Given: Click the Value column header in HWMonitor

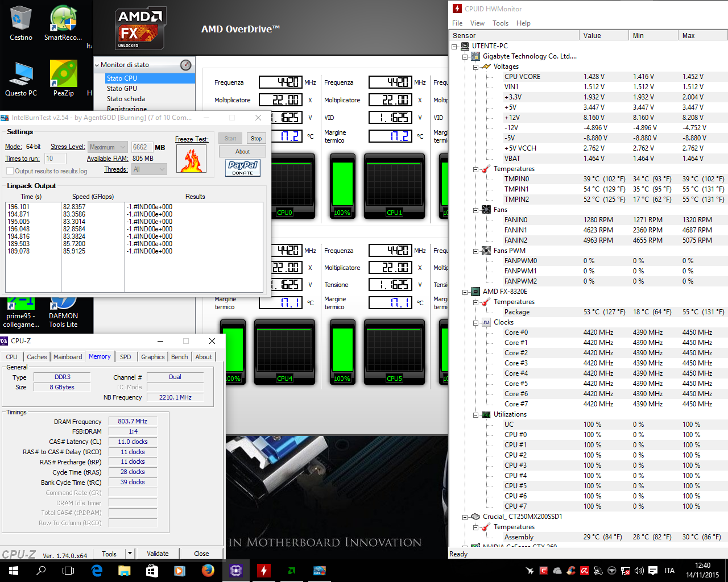Looking at the screenshot, I should (604, 35).
